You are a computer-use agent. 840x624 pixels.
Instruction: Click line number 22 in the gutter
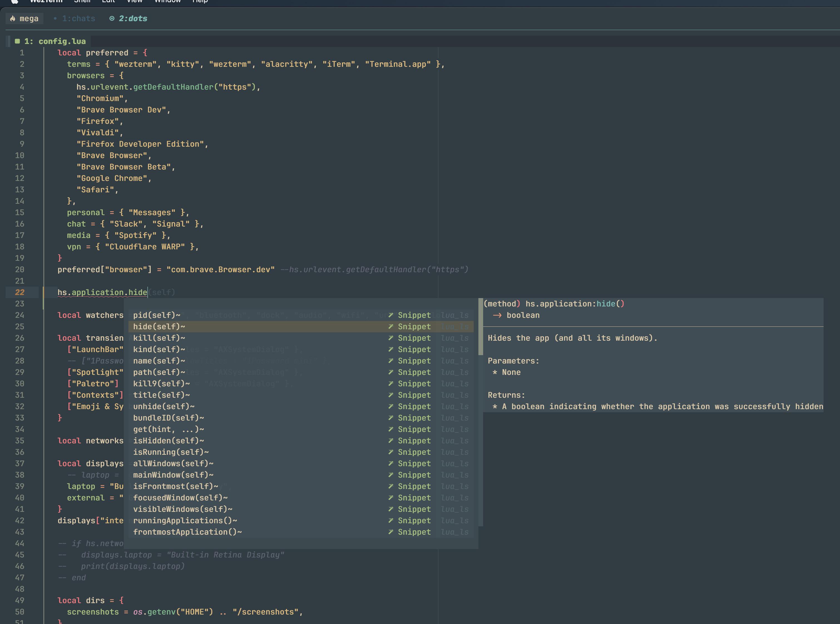click(x=20, y=292)
